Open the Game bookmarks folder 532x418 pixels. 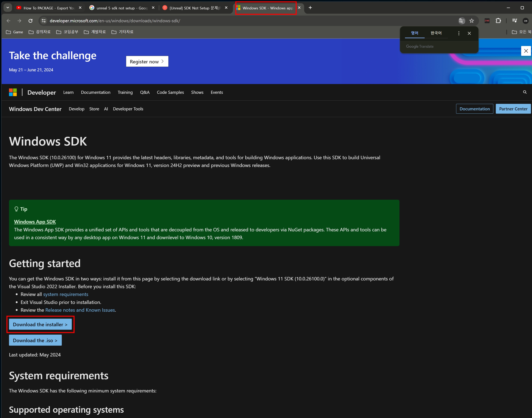click(x=15, y=32)
